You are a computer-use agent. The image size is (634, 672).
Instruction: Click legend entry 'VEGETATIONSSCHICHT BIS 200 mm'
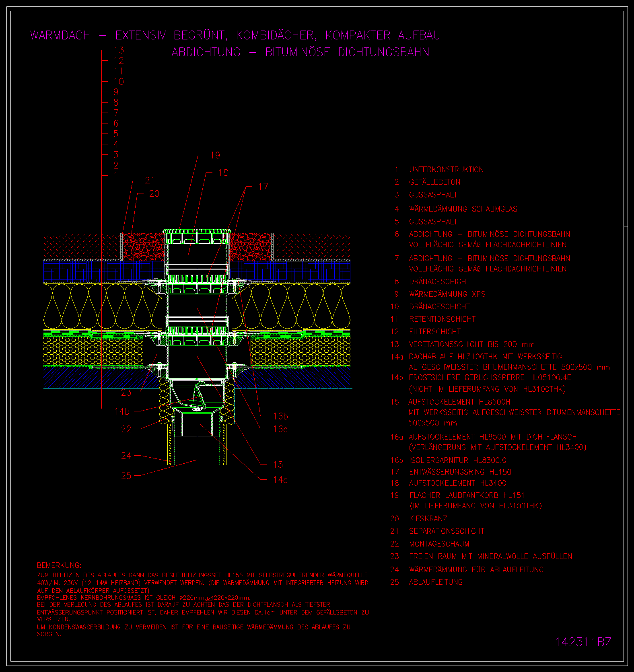point(472,344)
